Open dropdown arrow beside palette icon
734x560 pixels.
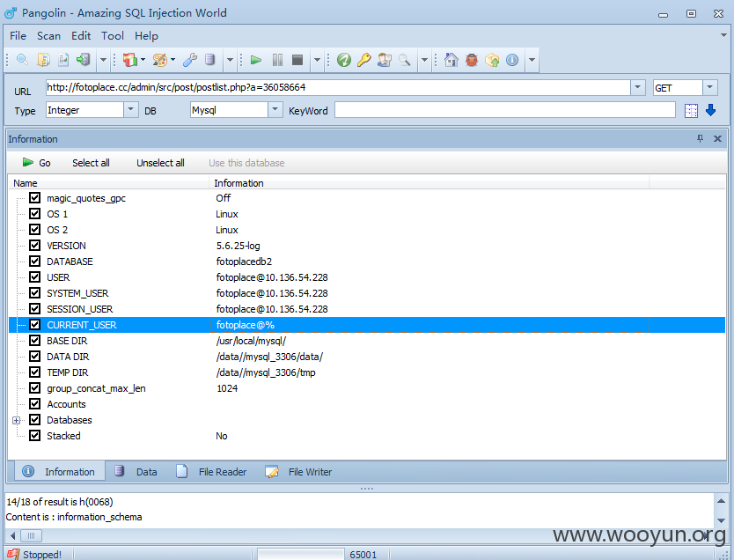click(173, 60)
